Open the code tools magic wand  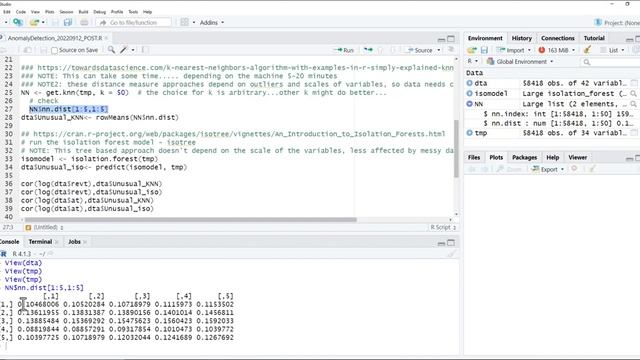124,50
